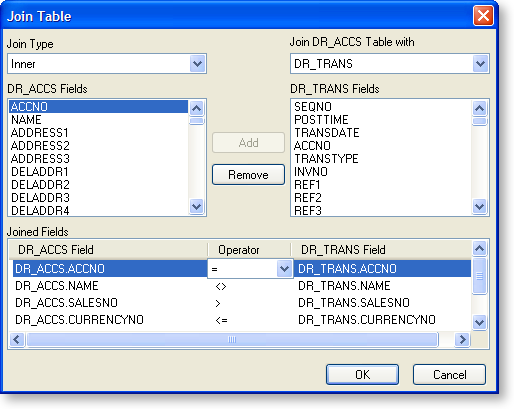Click the Joined Fields scroll left arrow
Image resolution: width=514 pixels, height=409 pixels.
pyautogui.click(x=17, y=340)
